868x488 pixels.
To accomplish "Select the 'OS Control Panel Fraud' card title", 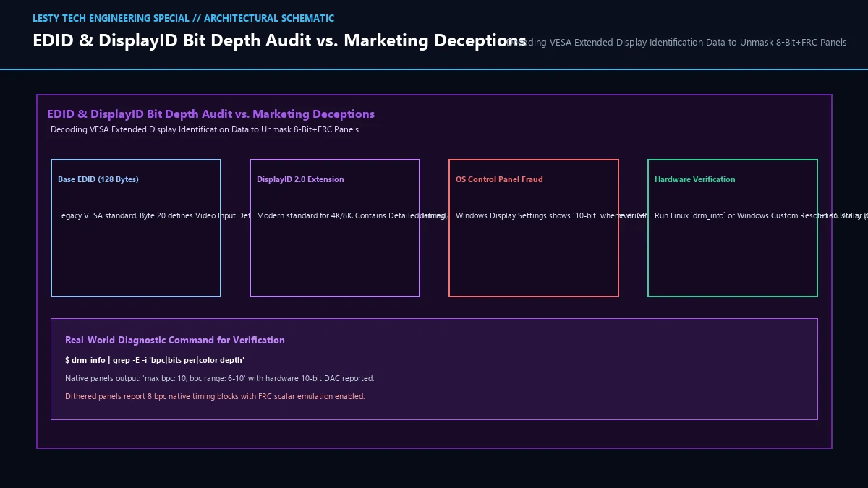I will pos(499,179).
